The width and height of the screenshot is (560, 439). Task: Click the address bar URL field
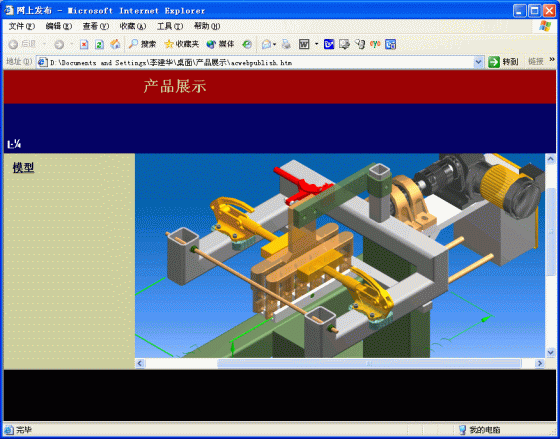pyautogui.click(x=260, y=63)
